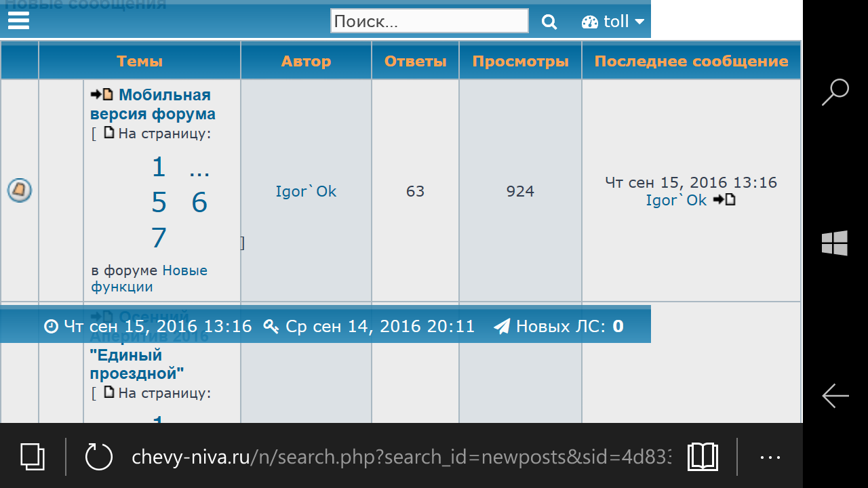The image size is (868, 488).
Task: Go to page 5 of the topic
Action: tap(159, 203)
